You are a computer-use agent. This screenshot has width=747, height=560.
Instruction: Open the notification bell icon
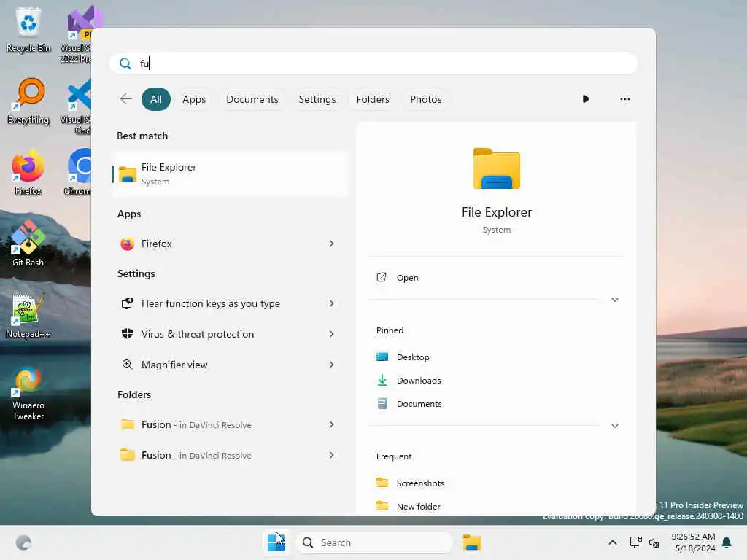click(727, 542)
